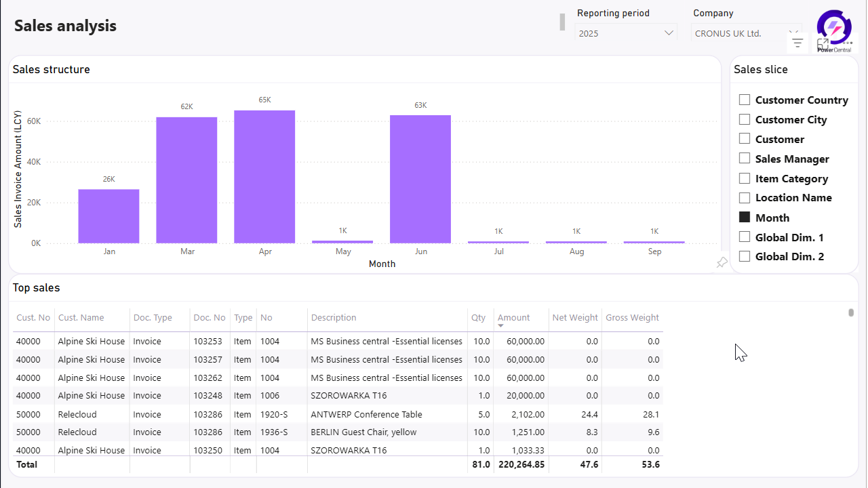Select the Jun bar showing 63K
The height and width of the screenshot is (488, 868).
point(420,179)
